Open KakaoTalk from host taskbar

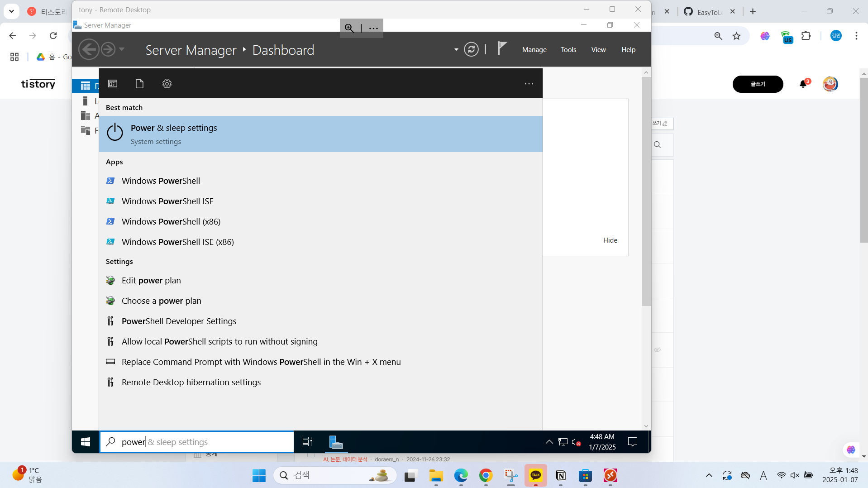point(535,475)
